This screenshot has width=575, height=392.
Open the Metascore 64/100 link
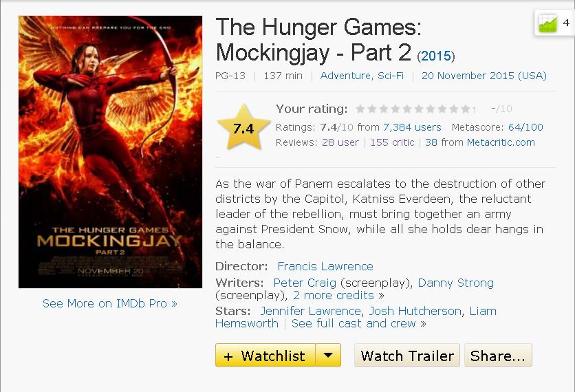(x=525, y=127)
